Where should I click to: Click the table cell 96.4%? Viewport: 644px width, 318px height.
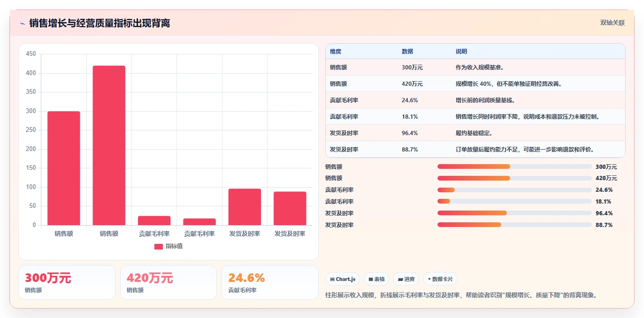tap(410, 133)
